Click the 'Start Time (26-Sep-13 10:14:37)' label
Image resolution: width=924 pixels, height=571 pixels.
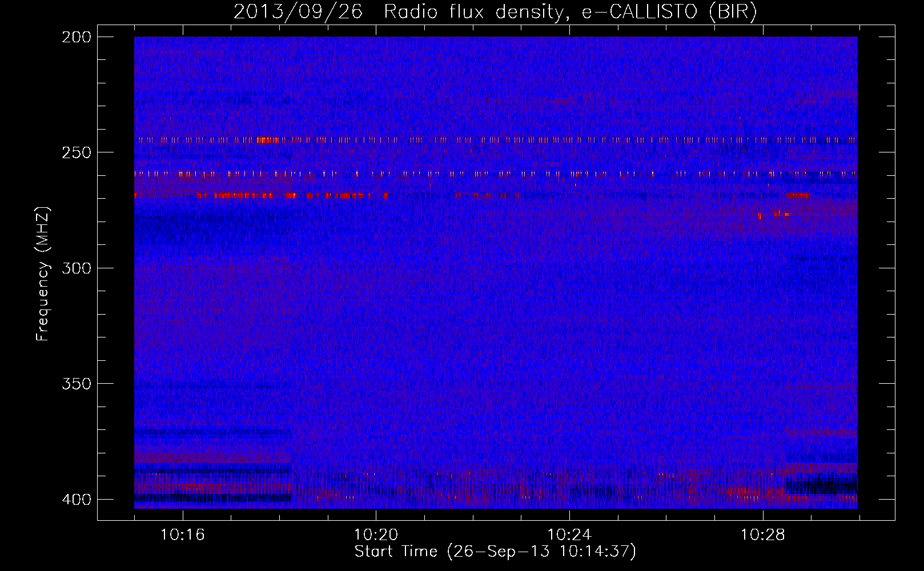[495, 552]
